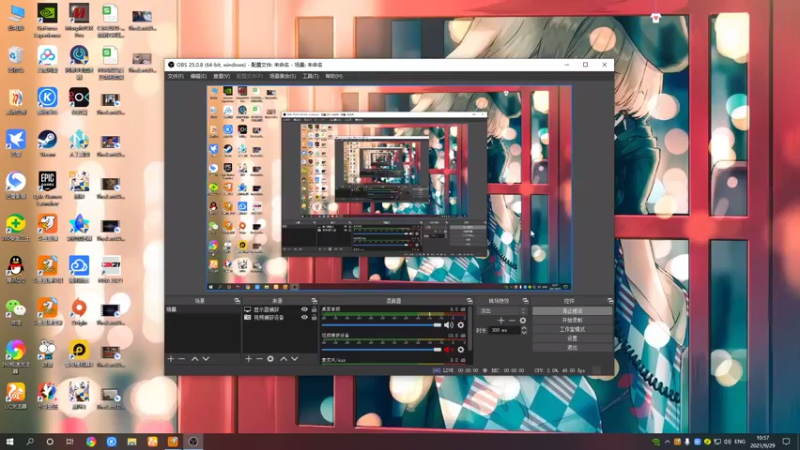Open the Origin desktop shortcut
The image size is (800, 450).
tap(79, 312)
